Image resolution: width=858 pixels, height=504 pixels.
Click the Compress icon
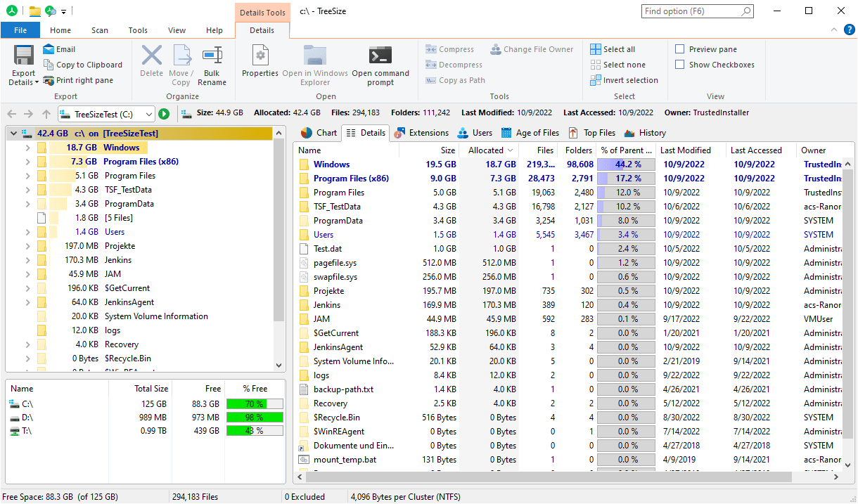pos(431,49)
